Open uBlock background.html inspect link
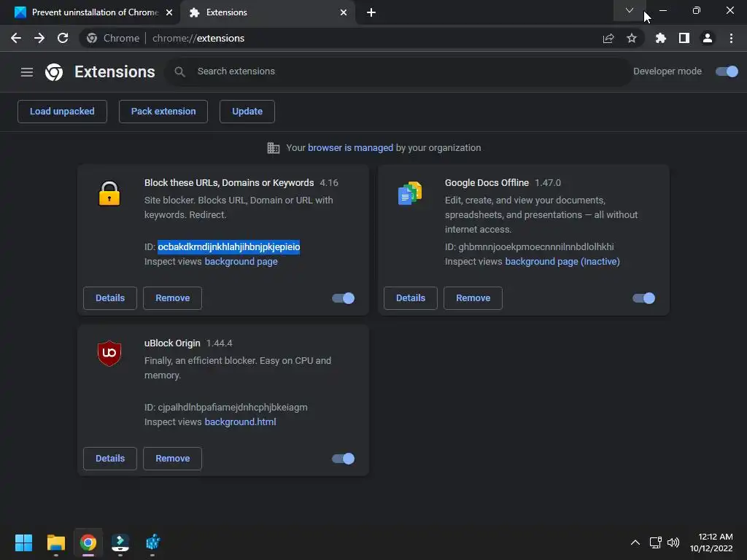Screen dimensions: 747x560 coord(240,422)
